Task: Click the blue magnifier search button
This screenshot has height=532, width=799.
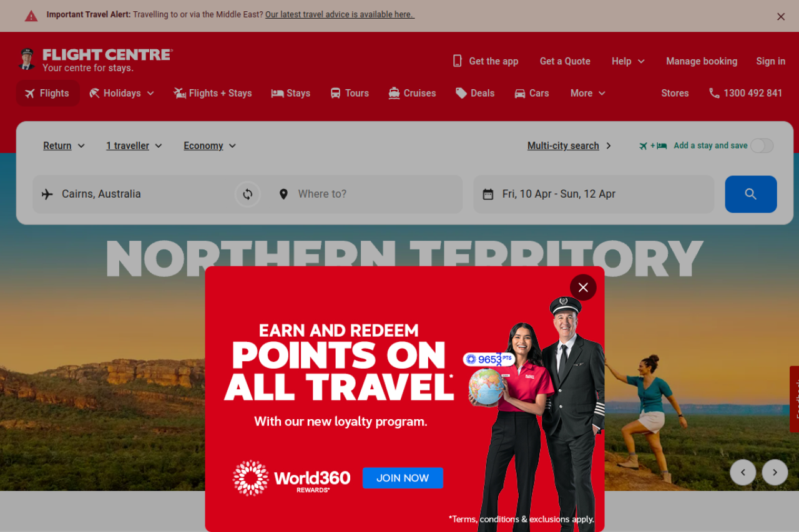Action: [750, 194]
